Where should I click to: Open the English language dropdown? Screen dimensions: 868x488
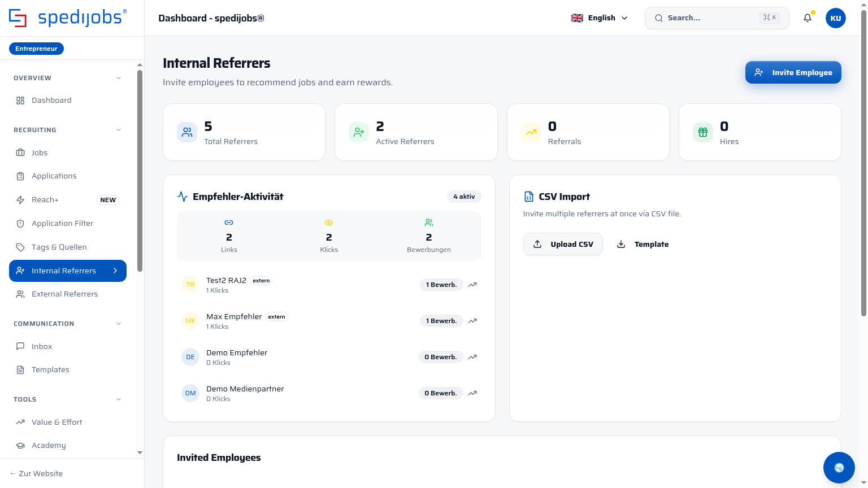[600, 18]
